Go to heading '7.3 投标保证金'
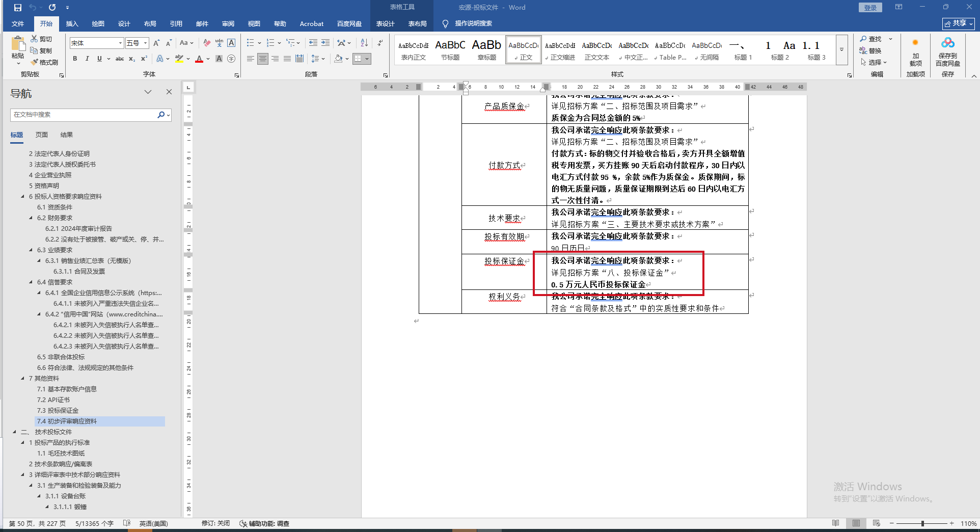This screenshot has height=532, width=980. [x=58, y=410]
